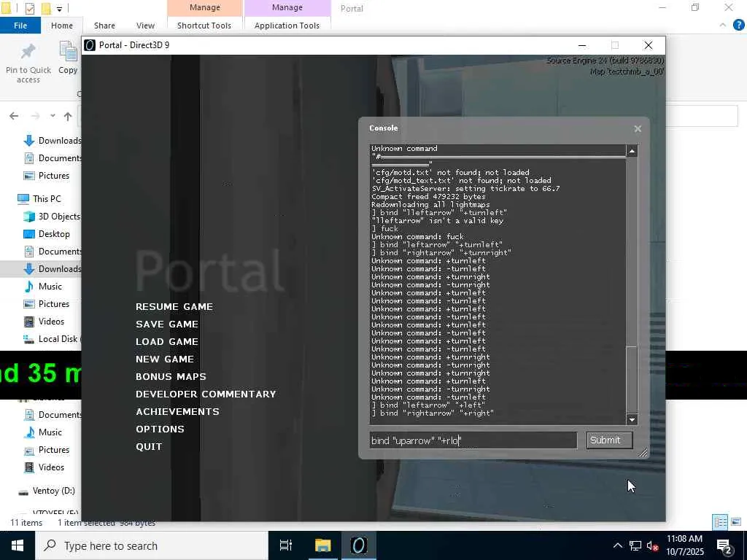
Task: Switch to the Share ribbon tab
Action: (104, 26)
